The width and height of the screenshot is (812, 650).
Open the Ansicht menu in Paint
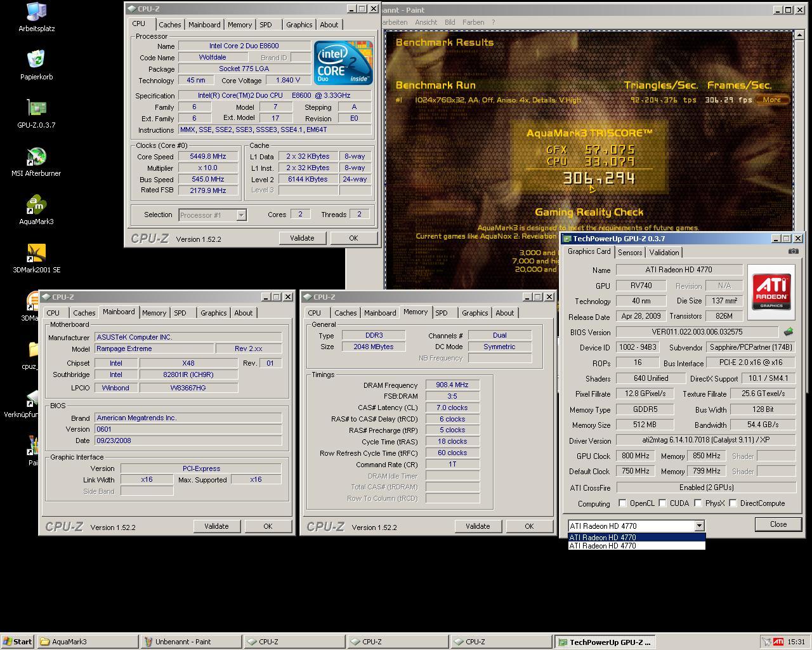426,22
